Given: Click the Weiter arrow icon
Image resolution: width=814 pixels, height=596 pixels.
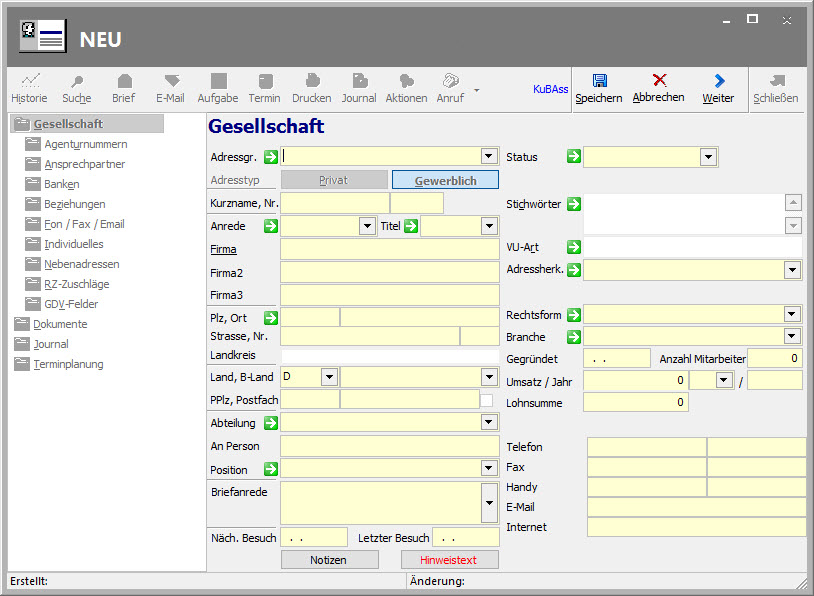Looking at the screenshot, I should (718, 81).
